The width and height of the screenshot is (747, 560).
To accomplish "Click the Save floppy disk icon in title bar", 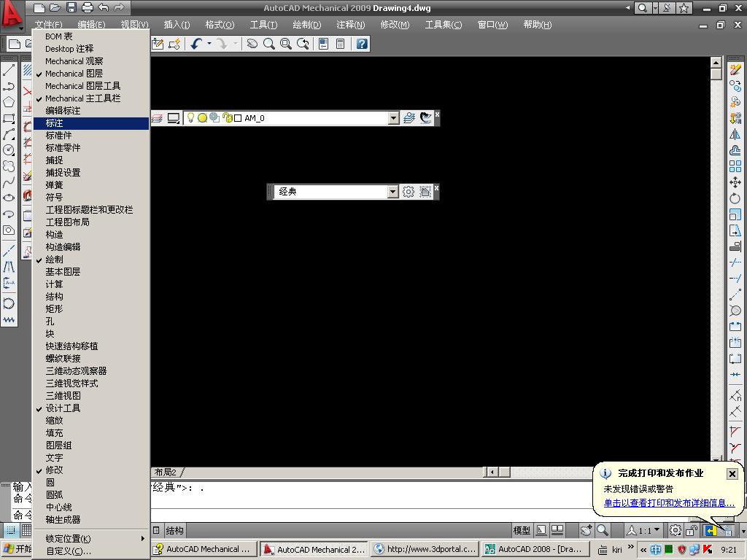I will 71,7.
